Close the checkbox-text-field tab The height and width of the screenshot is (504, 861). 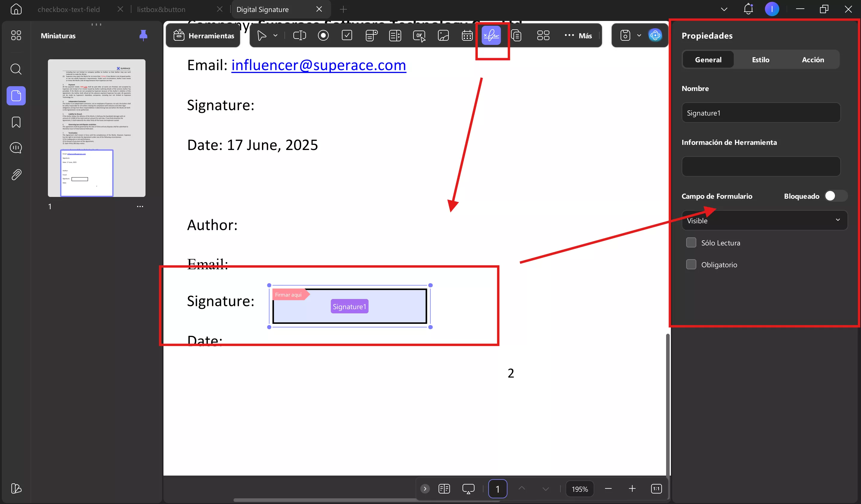pos(120,9)
